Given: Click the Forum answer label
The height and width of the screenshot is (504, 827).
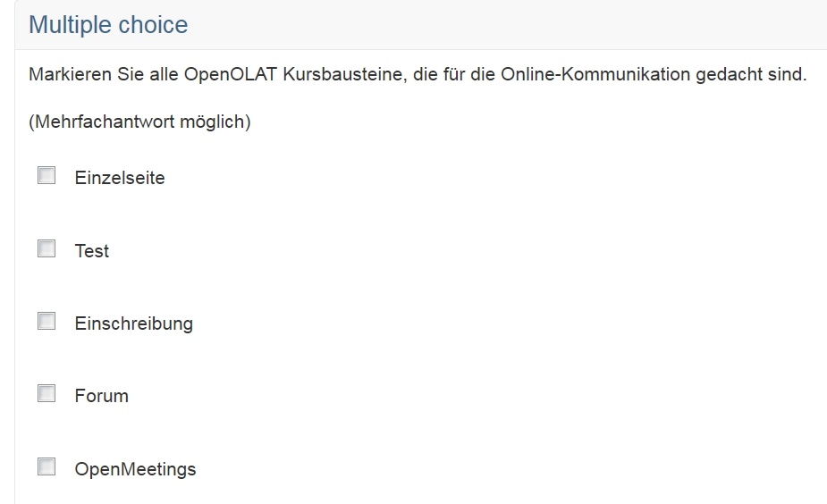Looking at the screenshot, I should 102,396.
